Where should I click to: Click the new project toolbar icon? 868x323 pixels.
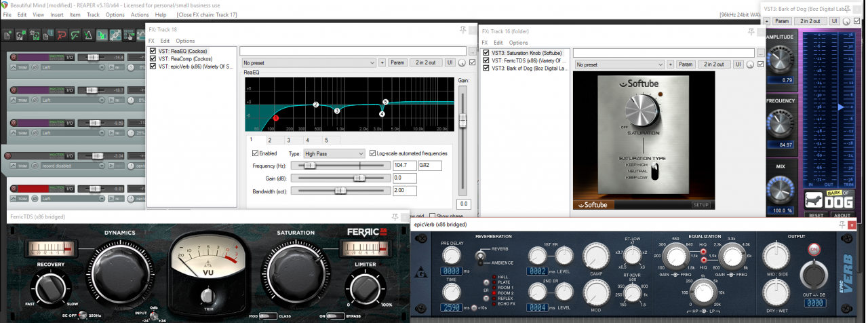tap(7, 35)
